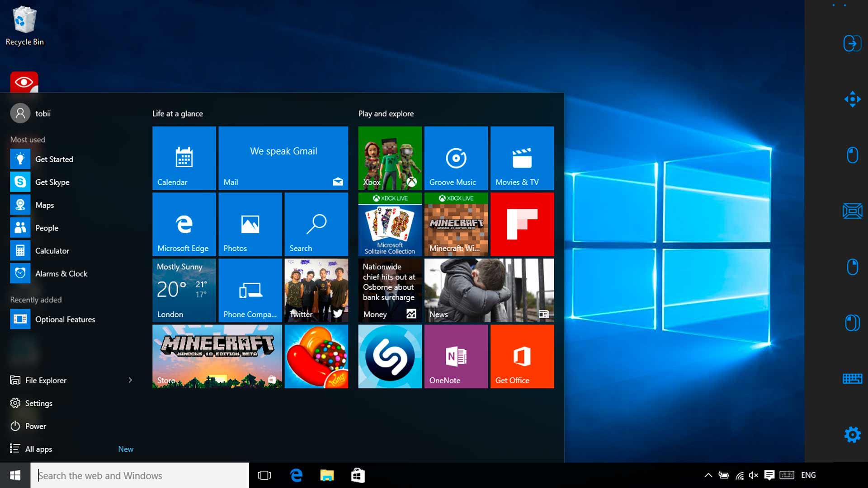Open the Tobii on-screen keyboard icon
This screenshot has height=488, width=868.
[x=852, y=379]
